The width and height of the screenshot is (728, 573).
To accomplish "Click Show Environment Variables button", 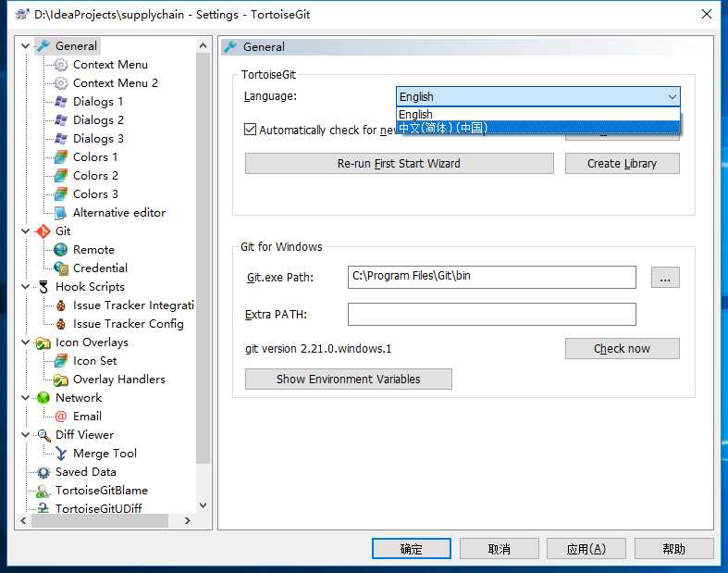I will point(348,380).
